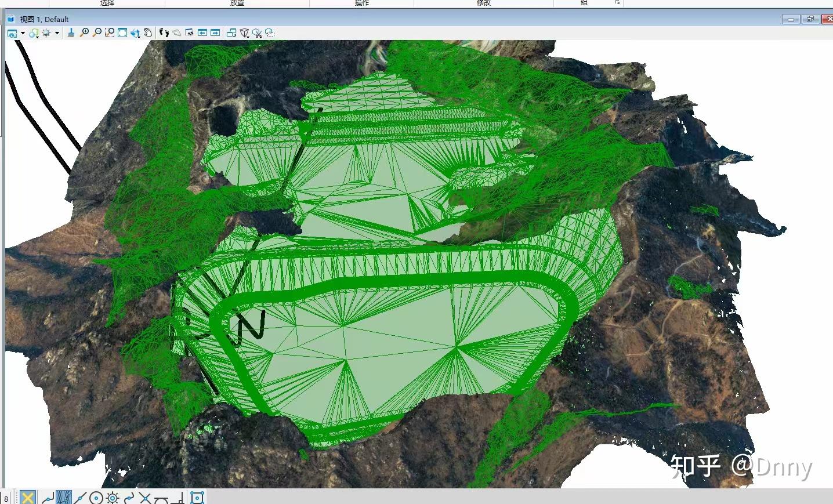
Task: Click the View Next button
Action: (x=215, y=33)
